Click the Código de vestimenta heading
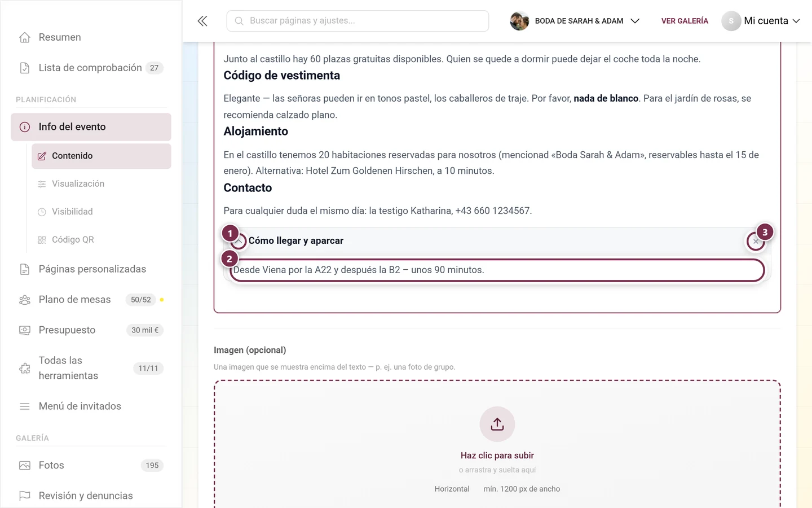The height and width of the screenshot is (508, 812). 282,76
